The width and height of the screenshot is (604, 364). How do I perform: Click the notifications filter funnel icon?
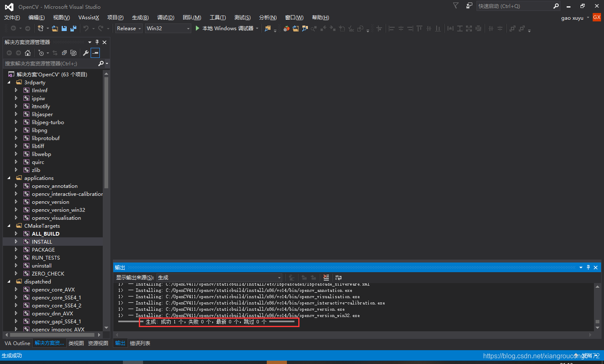(456, 5)
